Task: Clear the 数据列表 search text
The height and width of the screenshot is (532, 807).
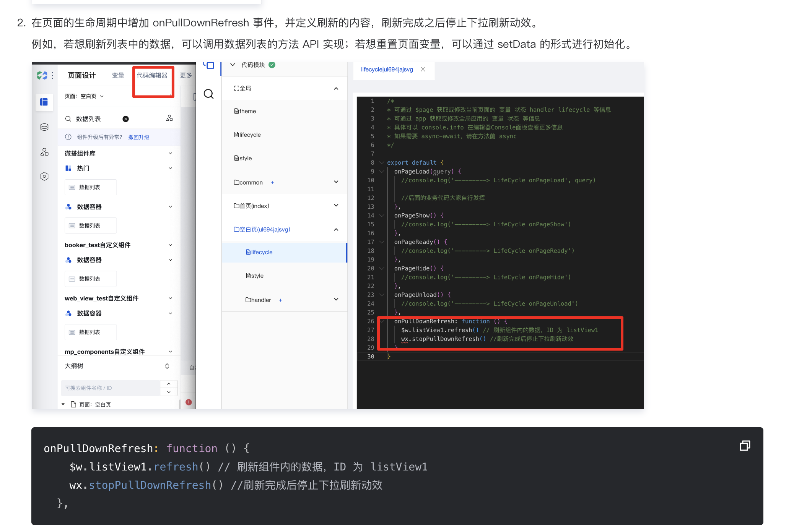Action: [x=125, y=119]
